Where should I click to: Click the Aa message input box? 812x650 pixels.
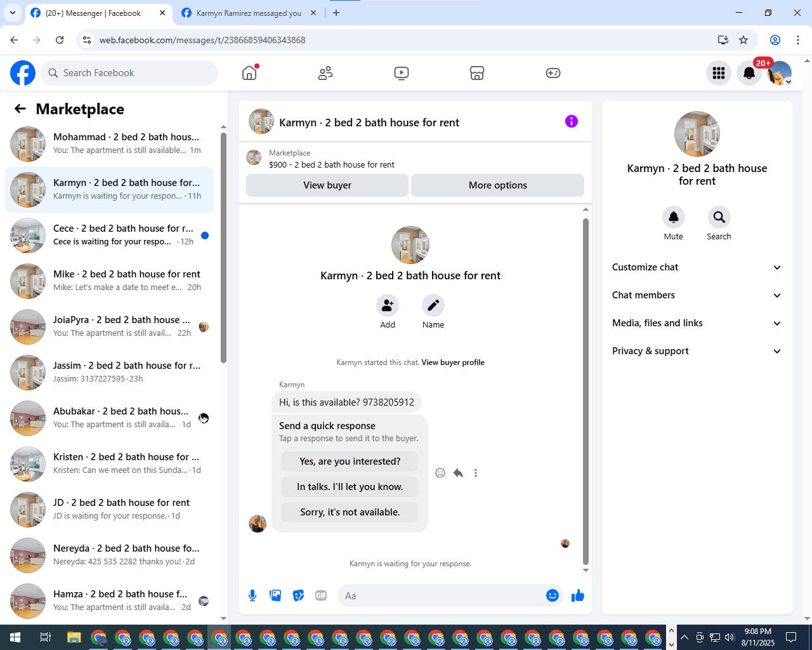(443, 595)
